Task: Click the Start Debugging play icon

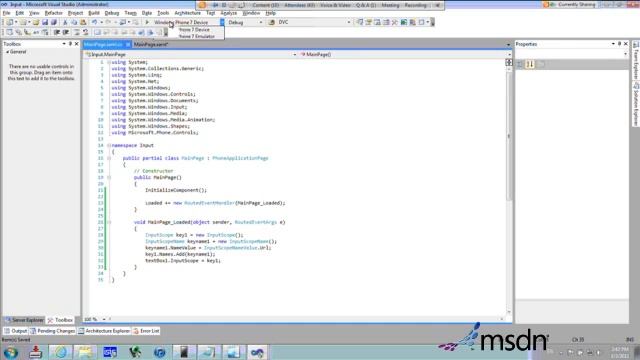Action: [x=147, y=22]
